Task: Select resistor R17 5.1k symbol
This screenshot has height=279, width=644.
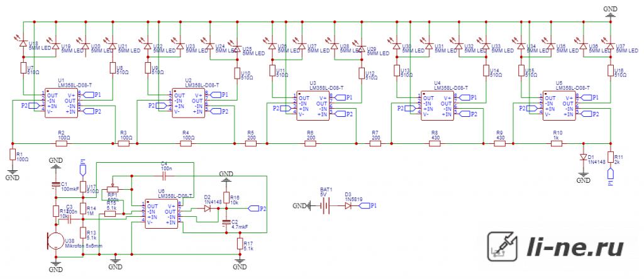Action: 240,244
